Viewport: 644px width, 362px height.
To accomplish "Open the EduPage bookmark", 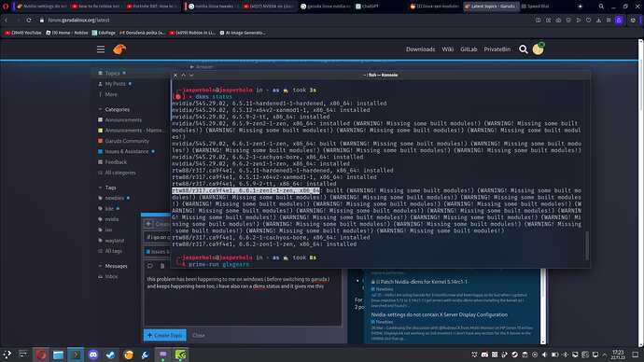I will [104, 33].
